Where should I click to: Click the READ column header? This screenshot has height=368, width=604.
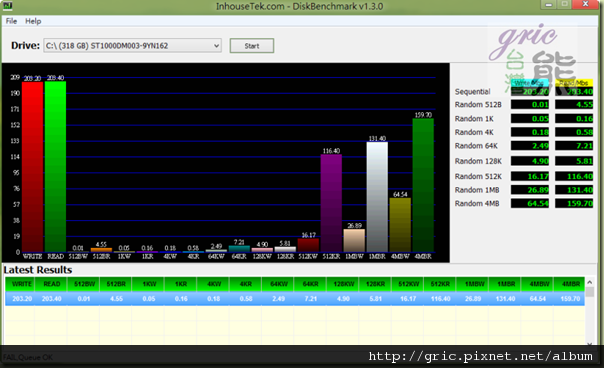click(52, 284)
